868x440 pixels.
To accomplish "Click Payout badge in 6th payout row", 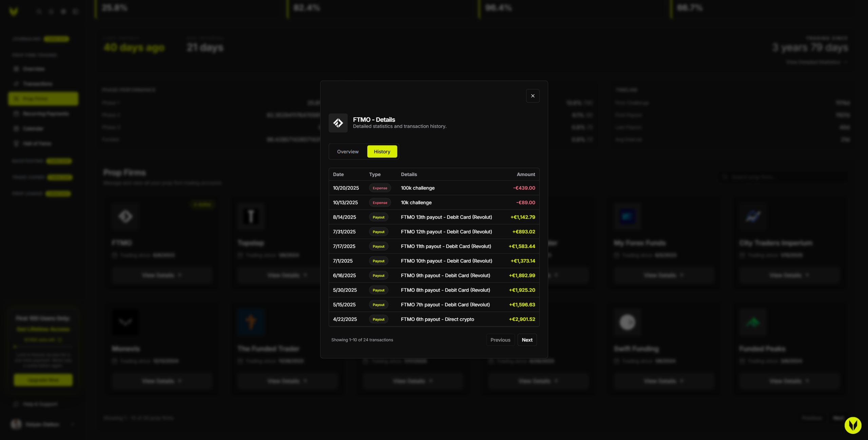I will tap(379, 319).
